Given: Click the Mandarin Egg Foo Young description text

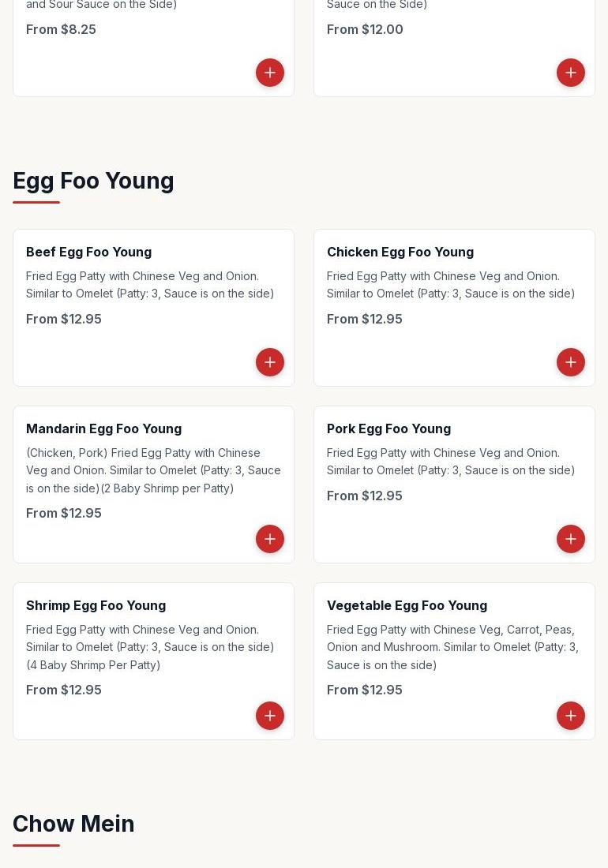Looking at the screenshot, I should (153, 470).
